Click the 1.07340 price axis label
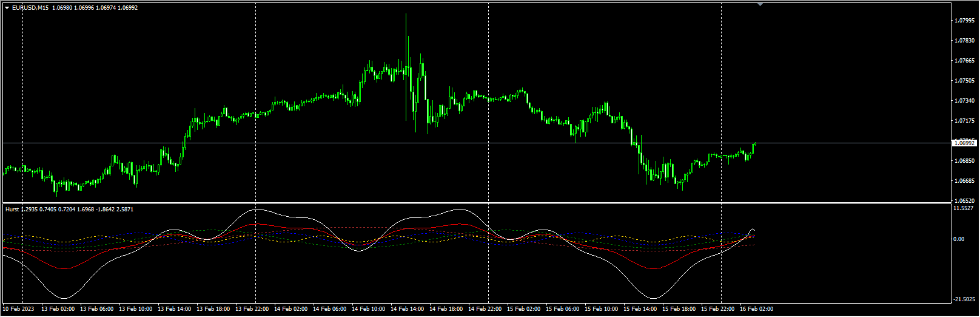The width and height of the screenshot is (980, 317). tap(964, 100)
